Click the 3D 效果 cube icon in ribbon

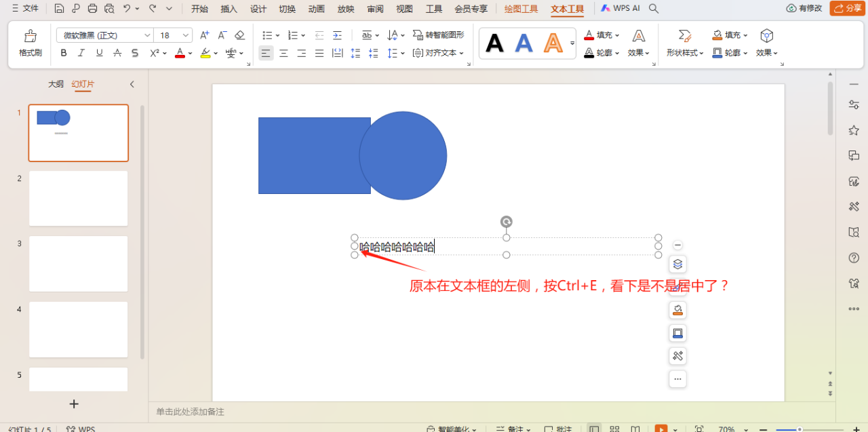pyautogui.click(x=766, y=35)
